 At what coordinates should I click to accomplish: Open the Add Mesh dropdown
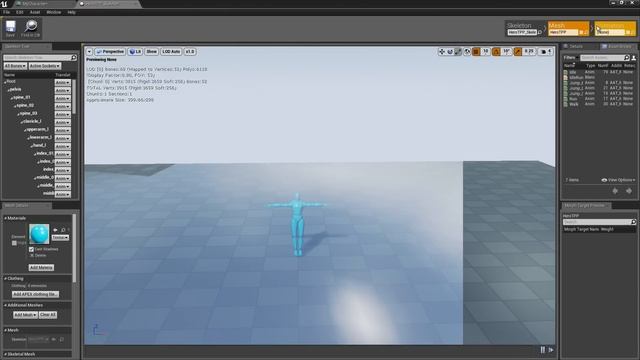pyautogui.click(x=25, y=315)
